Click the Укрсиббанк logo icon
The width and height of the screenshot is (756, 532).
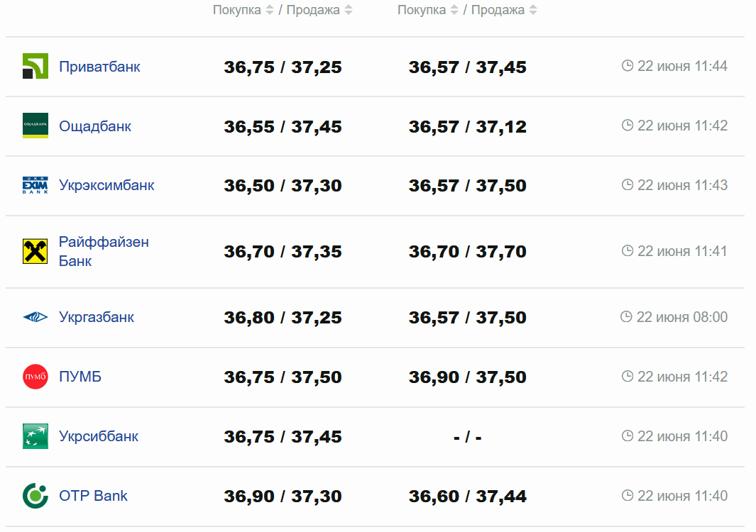point(35,436)
